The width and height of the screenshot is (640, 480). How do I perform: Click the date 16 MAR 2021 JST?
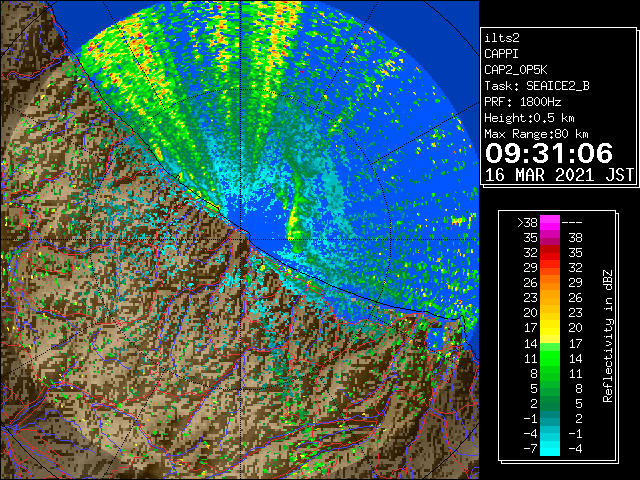559,175
